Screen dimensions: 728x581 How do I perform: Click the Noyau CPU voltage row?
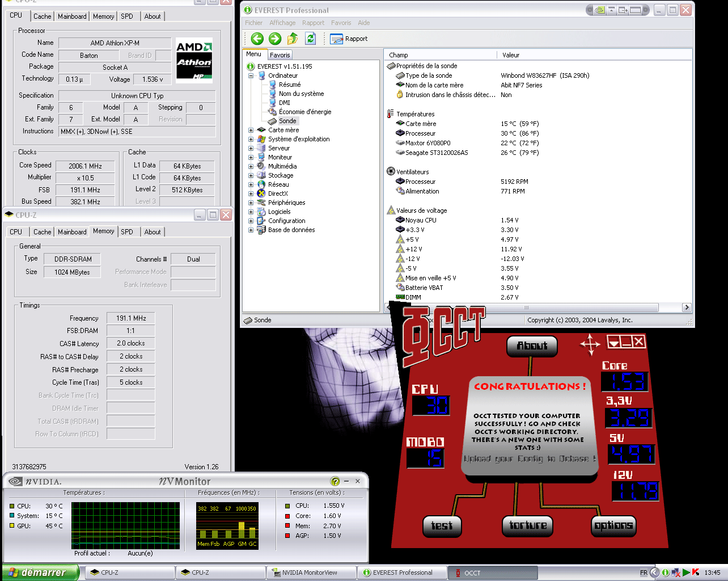point(537,220)
